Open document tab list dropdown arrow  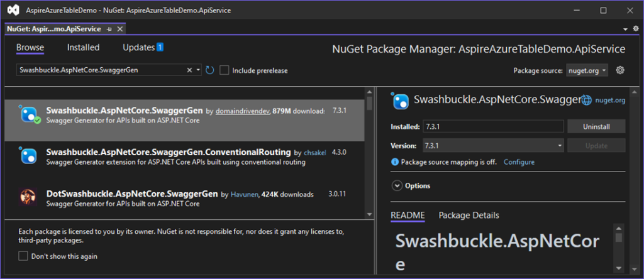626,29
